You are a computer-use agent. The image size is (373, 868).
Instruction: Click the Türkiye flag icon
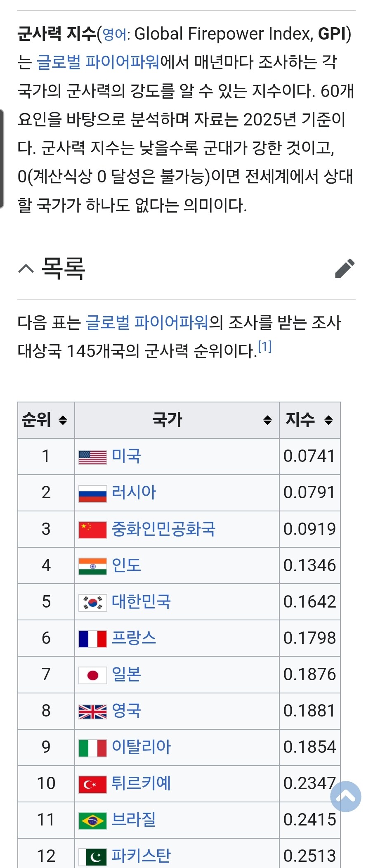click(93, 784)
